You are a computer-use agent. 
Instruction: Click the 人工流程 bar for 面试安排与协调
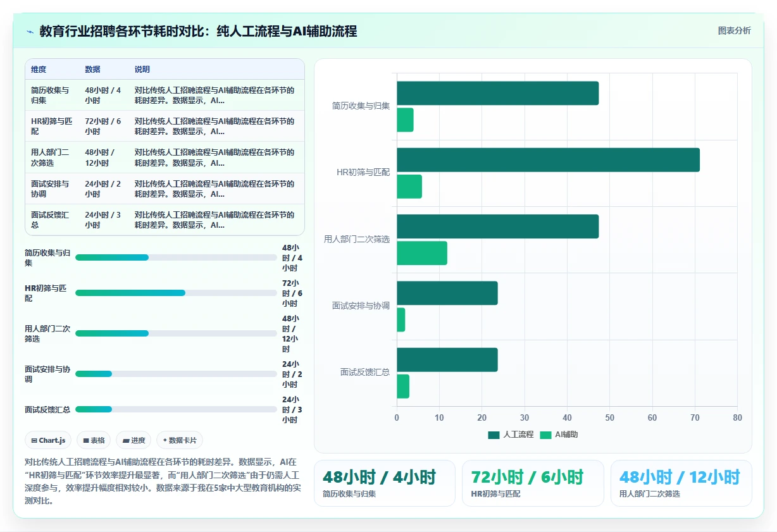pos(447,293)
